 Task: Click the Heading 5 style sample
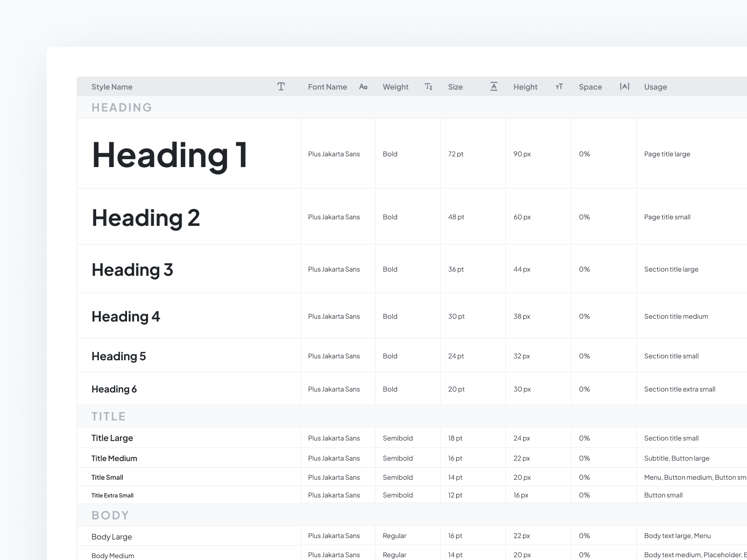[119, 356]
